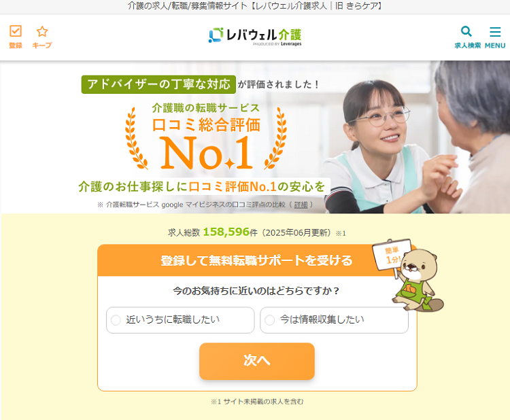
Task: Select 近いうちに転職したい radio option
Action: [x=180, y=320]
